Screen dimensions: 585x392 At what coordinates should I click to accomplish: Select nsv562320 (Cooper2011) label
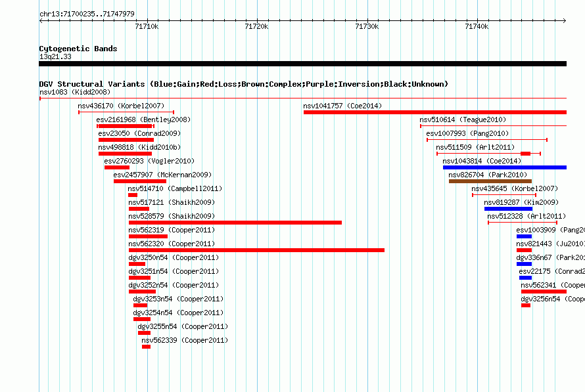pos(172,244)
